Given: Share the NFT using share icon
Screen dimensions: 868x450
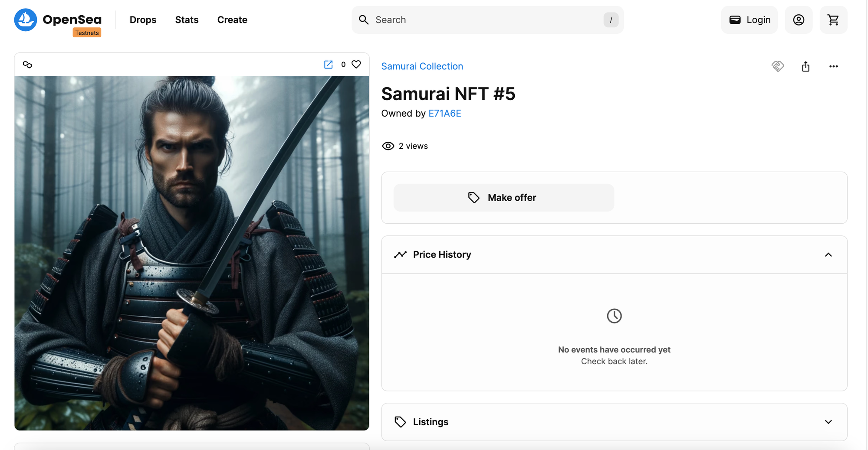Looking at the screenshot, I should pyautogui.click(x=806, y=66).
